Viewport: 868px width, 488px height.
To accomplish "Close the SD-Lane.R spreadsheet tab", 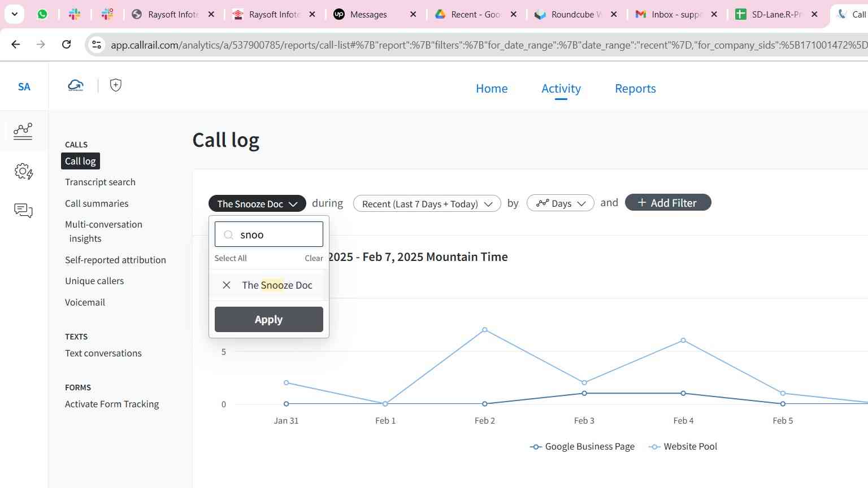I will [x=814, y=14].
